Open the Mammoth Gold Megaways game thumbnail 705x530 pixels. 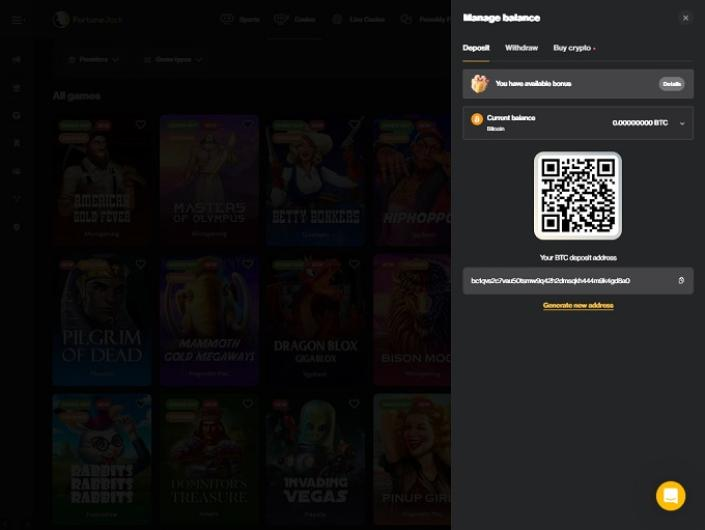click(209, 320)
